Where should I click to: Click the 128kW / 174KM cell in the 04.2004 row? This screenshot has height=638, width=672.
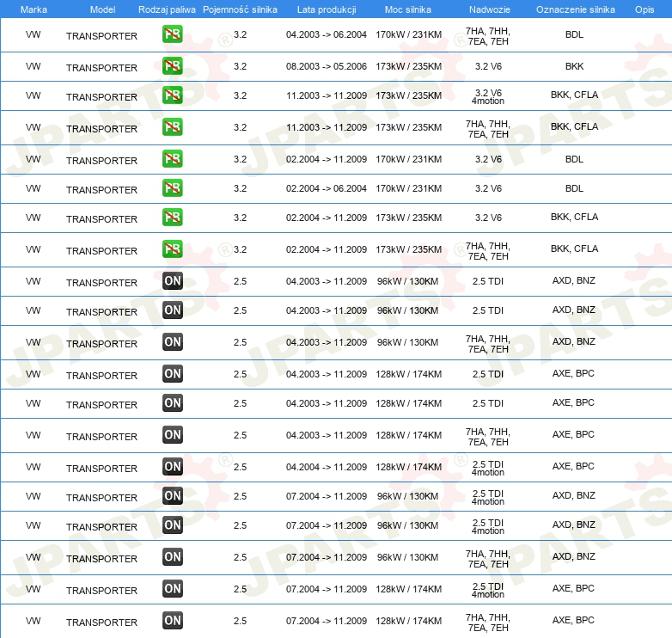click(x=408, y=467)
